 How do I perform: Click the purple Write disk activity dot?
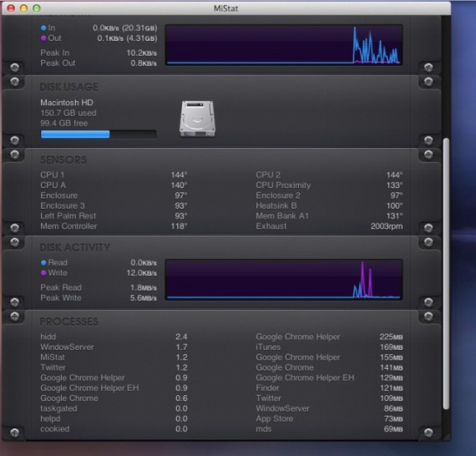point(43,273)
